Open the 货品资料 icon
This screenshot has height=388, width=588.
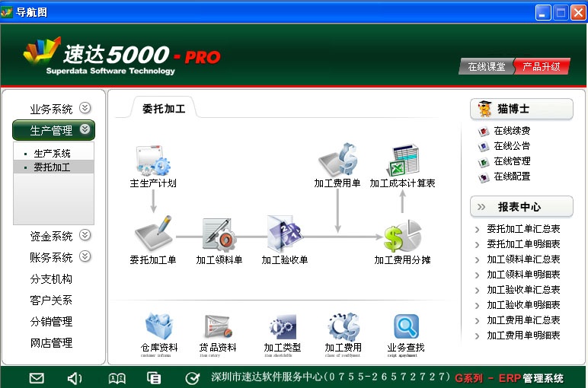point(219,326)
